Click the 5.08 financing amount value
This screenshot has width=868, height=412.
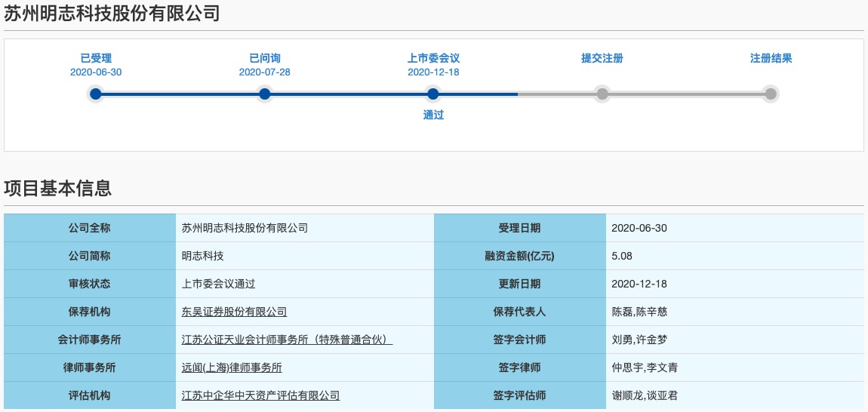click(x=622, y=256)
